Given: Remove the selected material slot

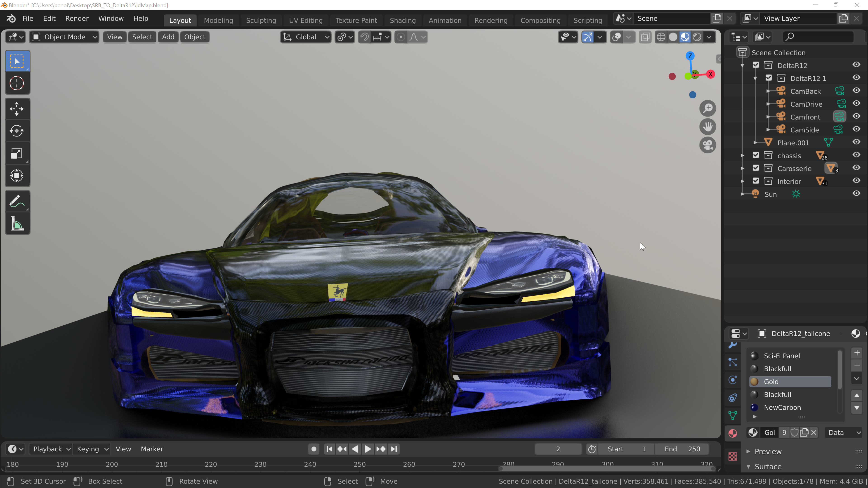Looking at the screenshot, I should tap(857, 365).
